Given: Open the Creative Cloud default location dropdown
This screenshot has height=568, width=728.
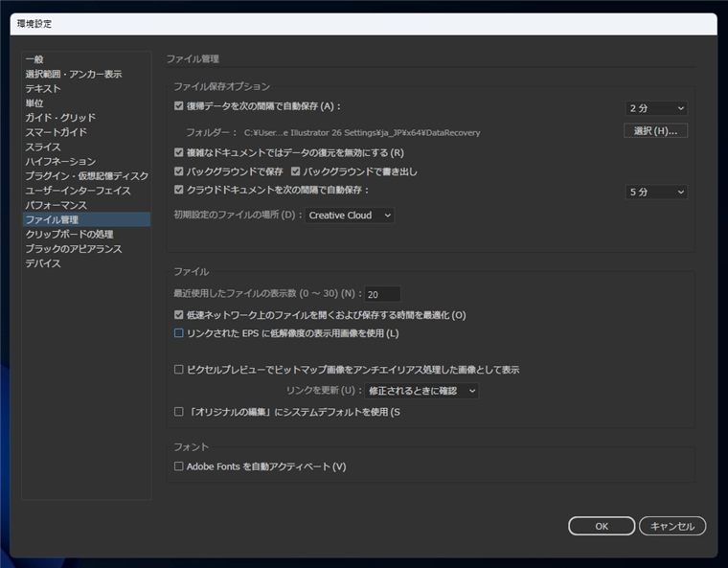Looking at the screenshot, I should coord(349,215).
